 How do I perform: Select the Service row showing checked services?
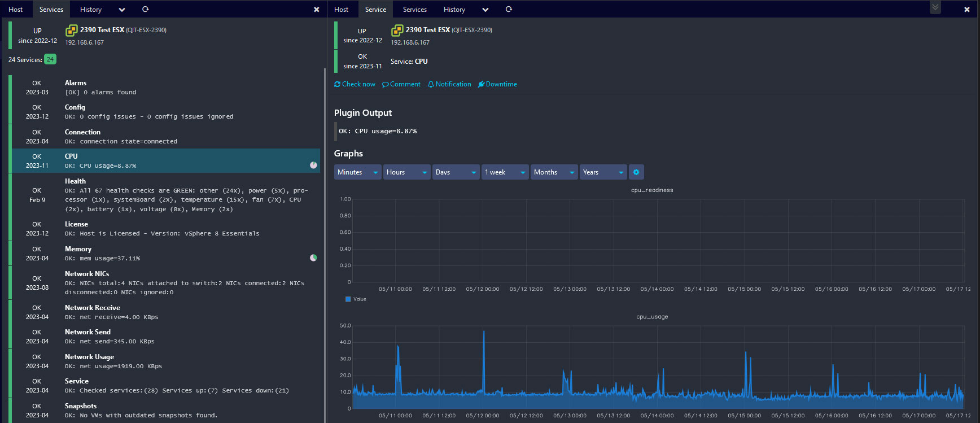click(x=164, y=386)
